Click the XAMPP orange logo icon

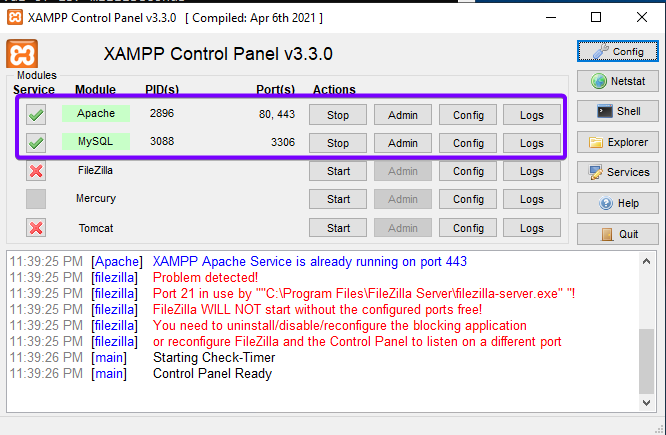pyautogui.click(x=22, y=54)
